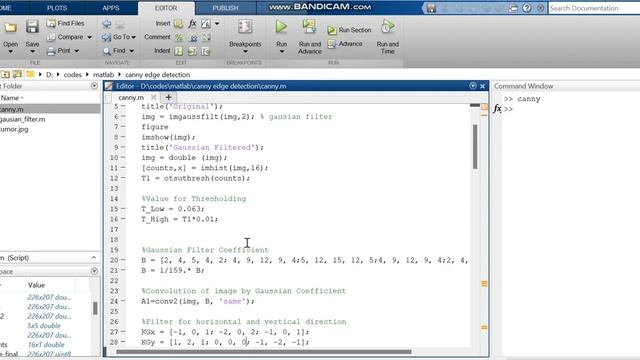The height and width of the screenshot is (360, 640).
Task: Open the dropdown arrow under Open
Action: pos(10,52)
